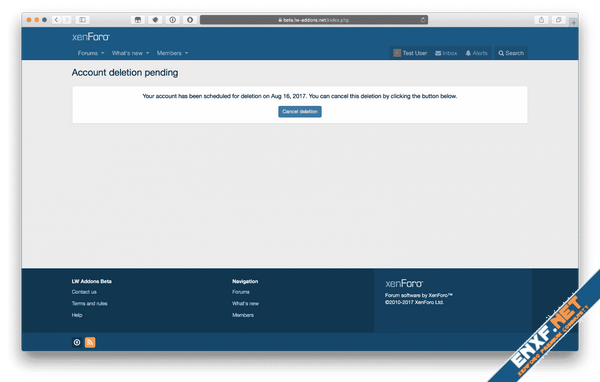Click the 'Account deletion pending' heading
This screenshot has height=382, width=600.
click(x=125, y=72)
